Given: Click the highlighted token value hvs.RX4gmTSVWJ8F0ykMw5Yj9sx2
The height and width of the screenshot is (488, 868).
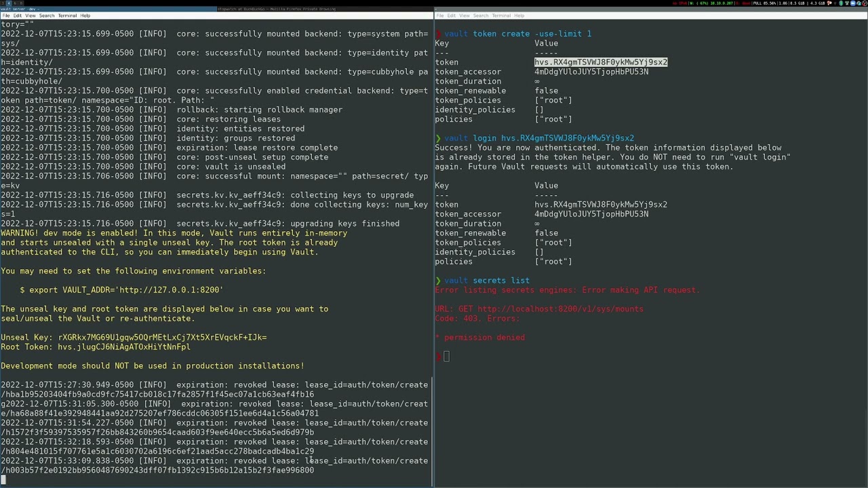Looking at the screenshot, I should pyautogui.click(x=601, y=62).
